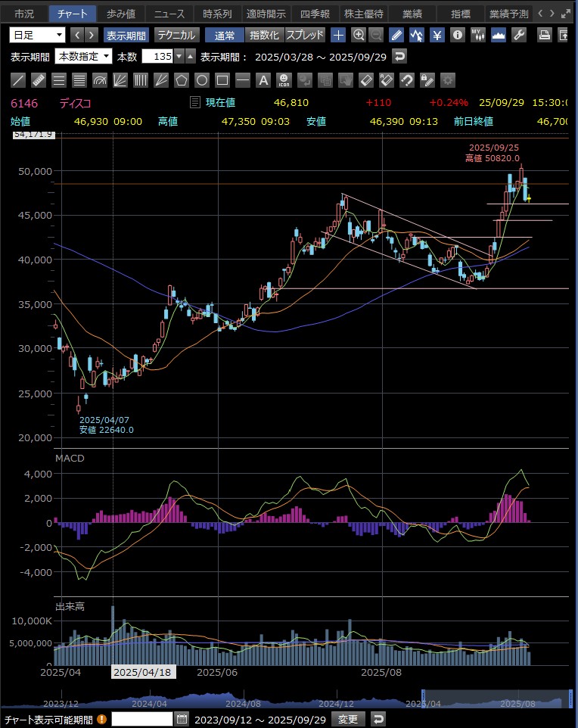The width and height of the screenshot is (578, 728).
Task: Expand the 本数指定 display period dropdown
Action: click(x=84, y=56)
